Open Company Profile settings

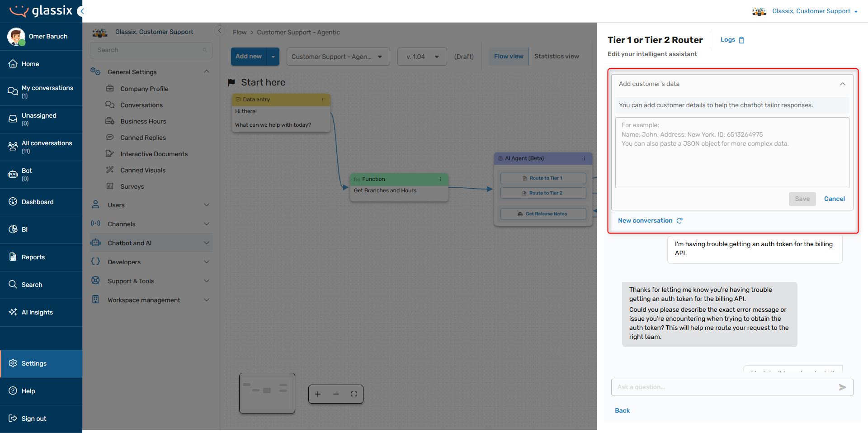click(x=144, y=89)
